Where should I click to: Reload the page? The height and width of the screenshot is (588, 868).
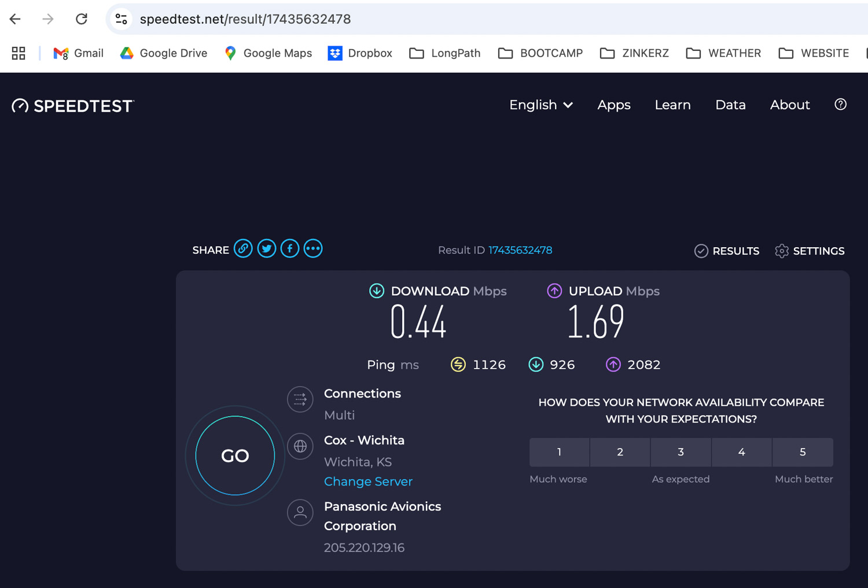click(82, 19)
